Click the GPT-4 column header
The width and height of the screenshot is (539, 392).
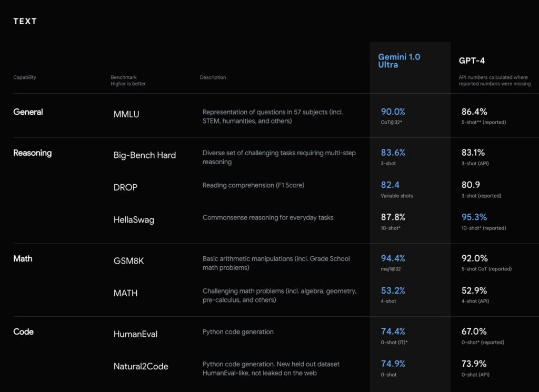(x=472, y=61)
